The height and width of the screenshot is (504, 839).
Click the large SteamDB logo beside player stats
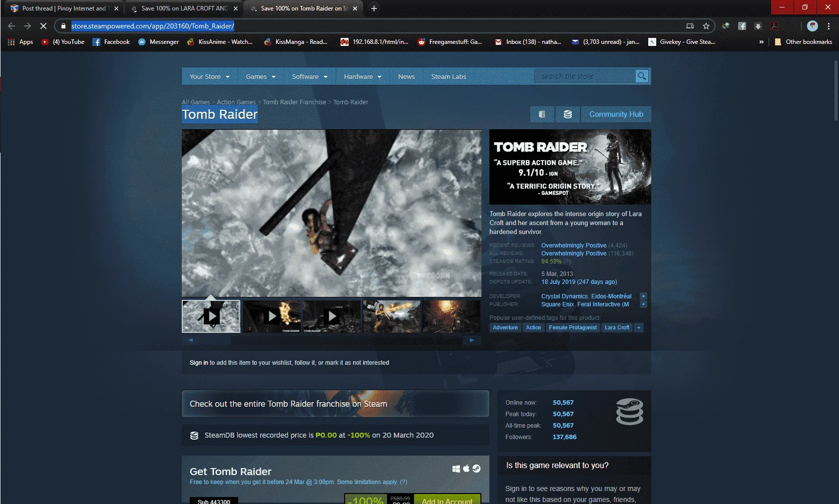pos(629,412)
